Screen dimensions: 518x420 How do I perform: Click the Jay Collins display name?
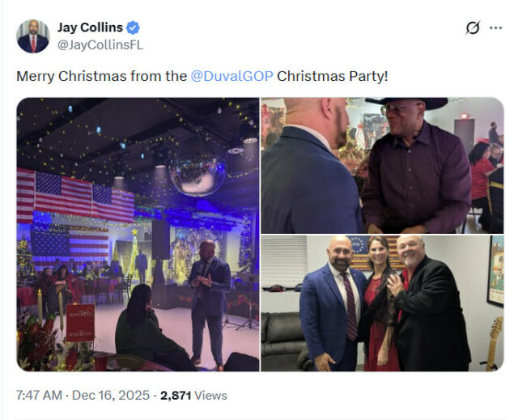(90, 28)
